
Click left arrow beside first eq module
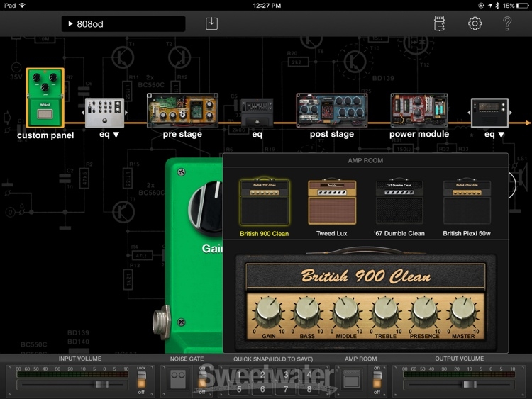(82, 113)
